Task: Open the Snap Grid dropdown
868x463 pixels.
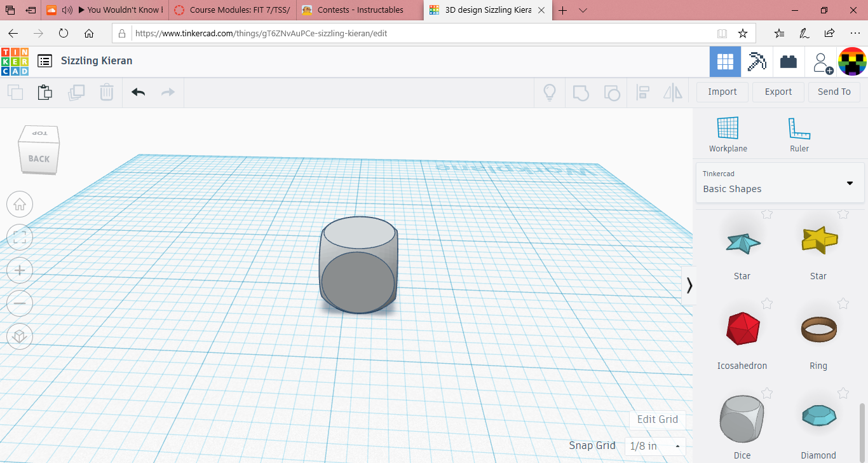Action: (x=655, y=446)
